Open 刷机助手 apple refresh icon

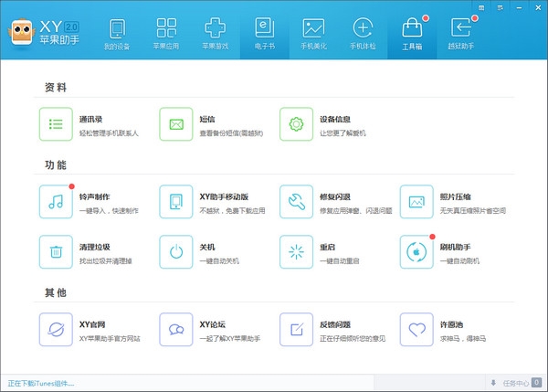point(416,252)
